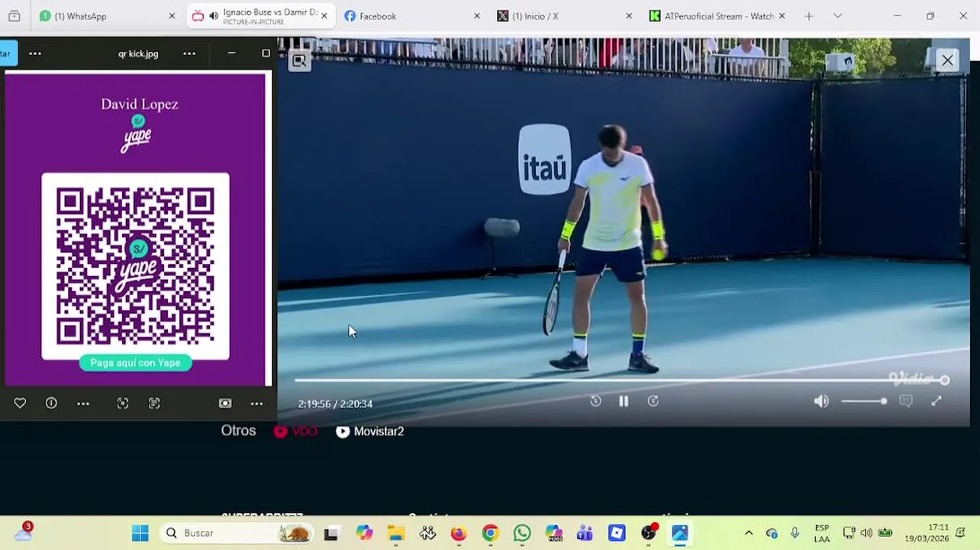Open the rightmost bottom ellipsis in photo viewer

257,403
